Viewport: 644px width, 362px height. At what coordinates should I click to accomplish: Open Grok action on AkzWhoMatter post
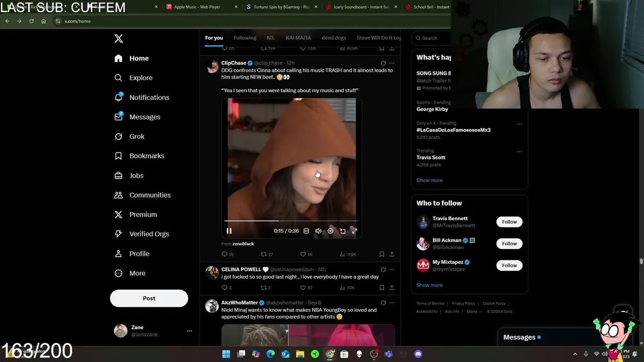(383, 303)
